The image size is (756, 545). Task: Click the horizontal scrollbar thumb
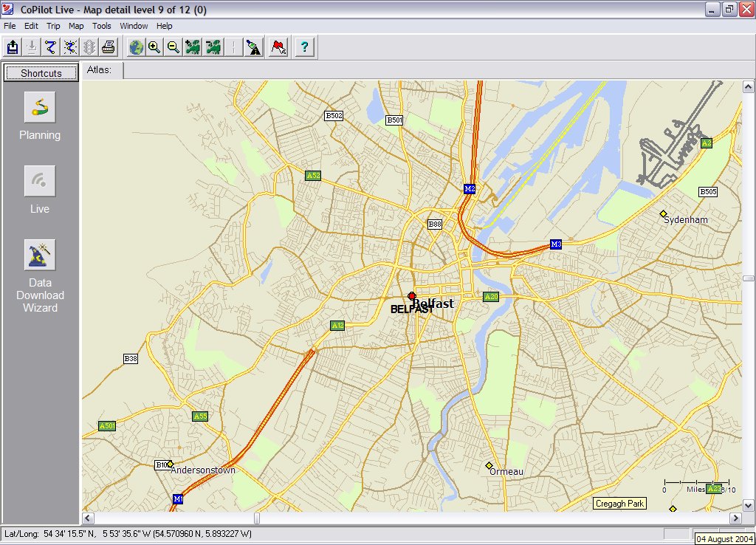[257, 518]
